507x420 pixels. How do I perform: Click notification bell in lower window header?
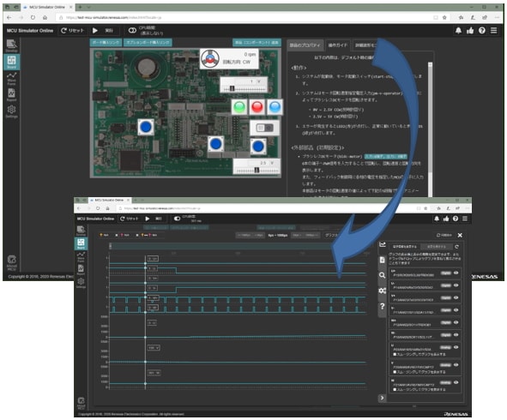click(437, 219)
